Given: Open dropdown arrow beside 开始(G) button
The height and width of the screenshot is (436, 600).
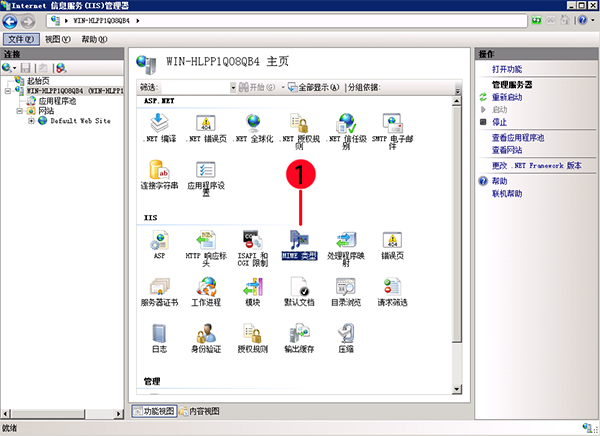Looking at the screenshot, I should point(283,88).
